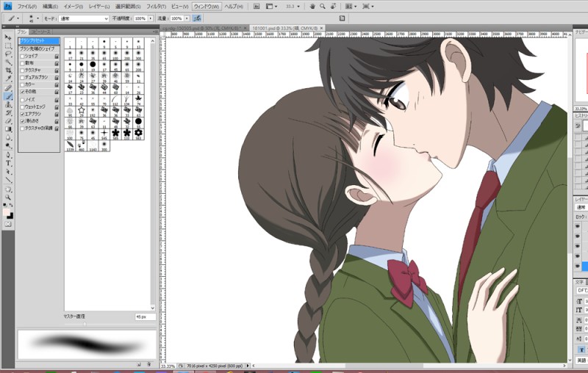
Task: Select the Dodge tool
Action: click(8, 145)
